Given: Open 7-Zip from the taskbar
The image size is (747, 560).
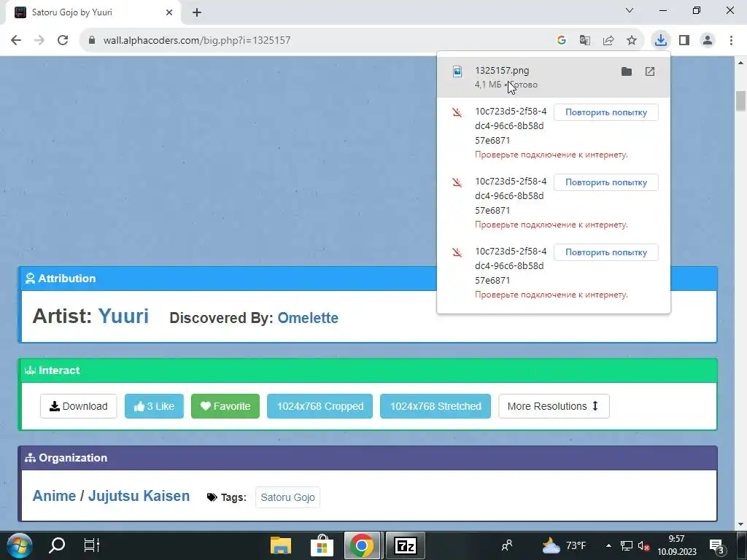Looking at the screenshot, I should point(405,545).
